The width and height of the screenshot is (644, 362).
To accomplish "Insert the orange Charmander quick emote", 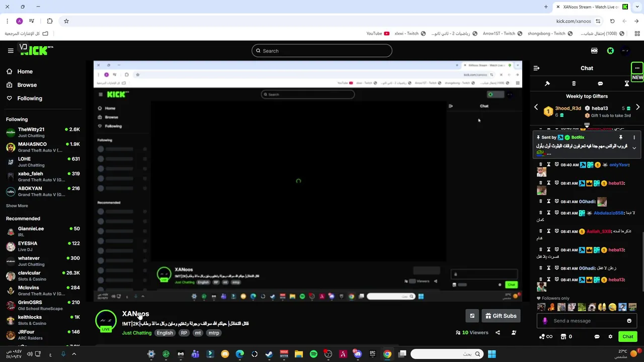I will pos(551,307).
